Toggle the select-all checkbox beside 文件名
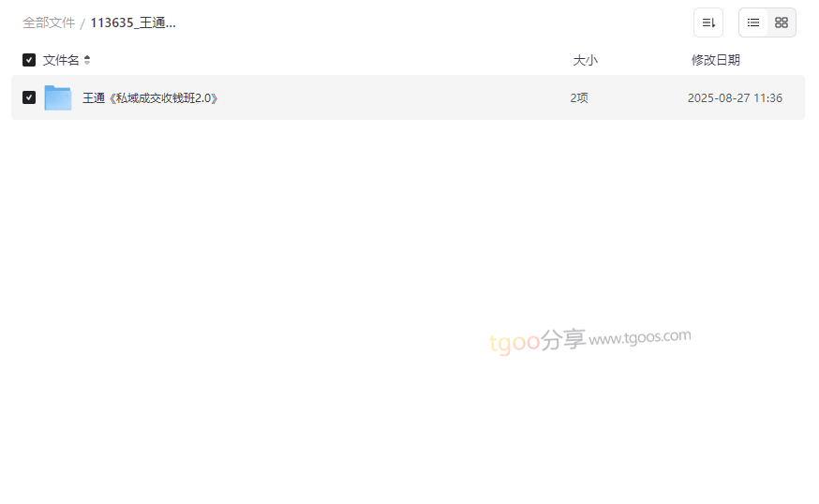Image resolution: width=819 pixels, height=504 pixels. point(29,60)
